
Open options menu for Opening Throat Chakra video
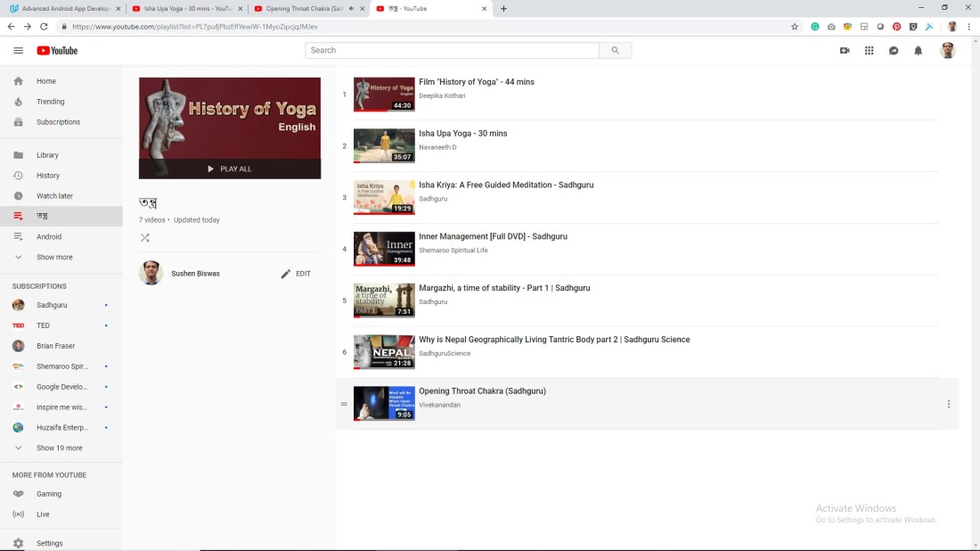point(948,404)
